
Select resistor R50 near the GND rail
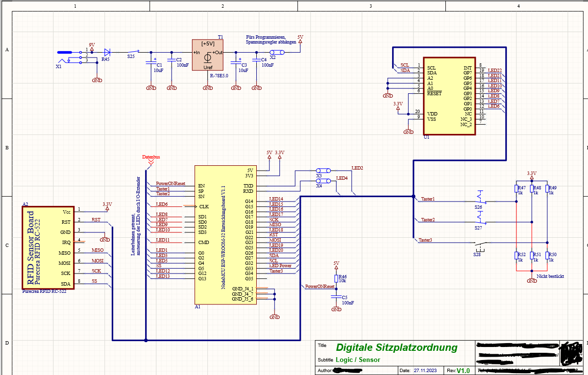coord(547,256)
